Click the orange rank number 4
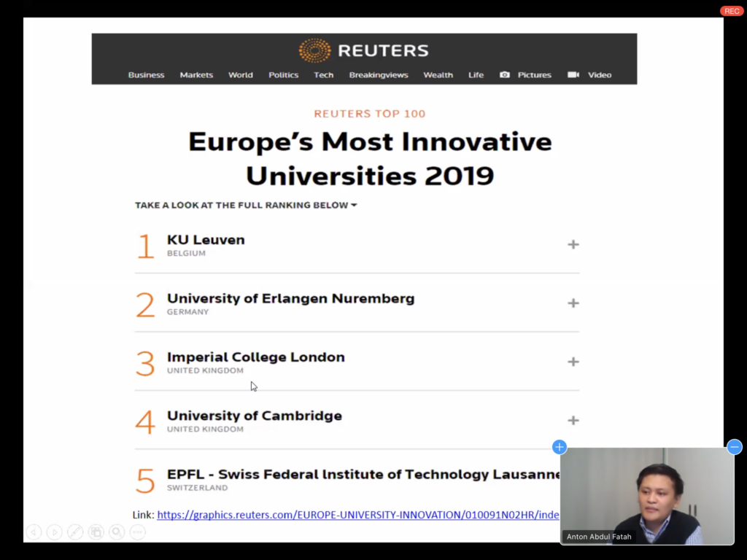747x560 pixels. tap(145, 422)
